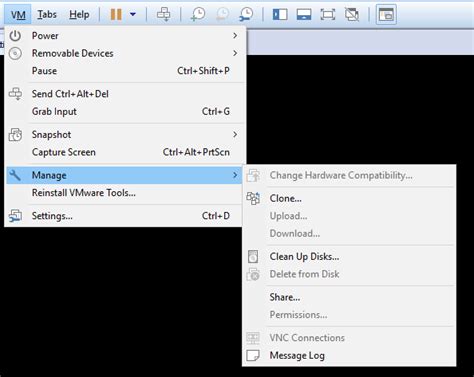Screen dimensions: 474x377
Task: Click the Clean Up Disks icon
Action: pyautogui.click(x=253, y=257)
